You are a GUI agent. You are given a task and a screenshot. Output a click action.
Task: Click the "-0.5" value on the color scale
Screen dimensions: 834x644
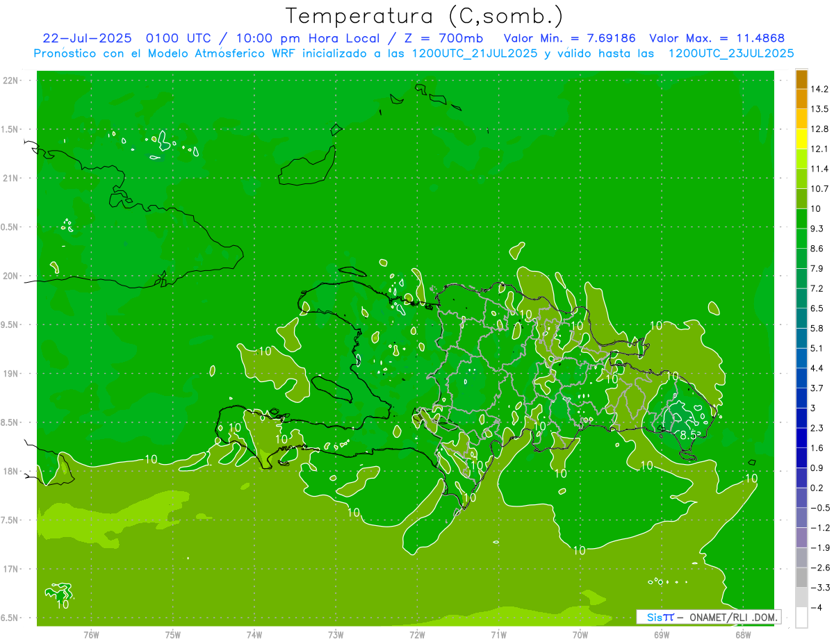coord(820,508)
